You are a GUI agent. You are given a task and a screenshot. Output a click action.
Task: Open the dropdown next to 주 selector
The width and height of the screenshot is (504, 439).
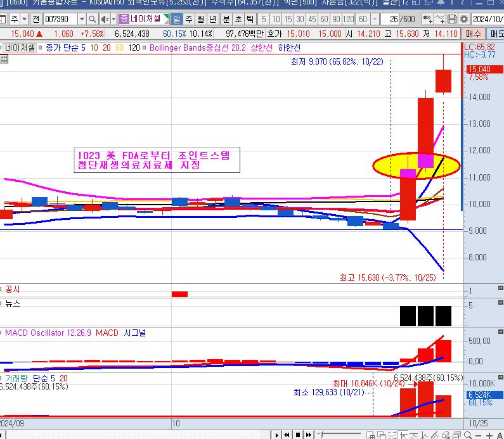coord(24,19)
